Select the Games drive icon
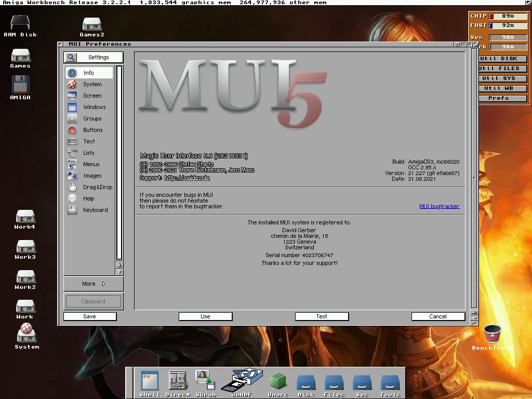 tap(20, 58)
